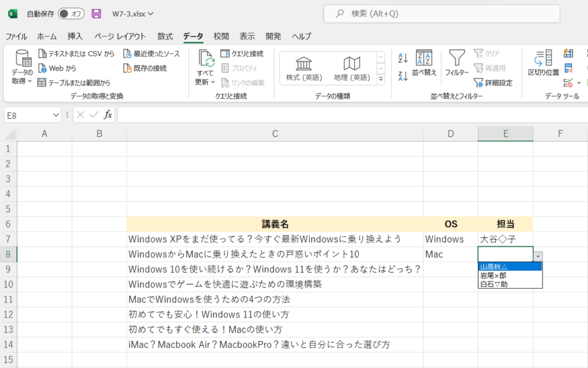Expand the data types gallery
This screenshot has width=588, height=368.
point(381,79)
